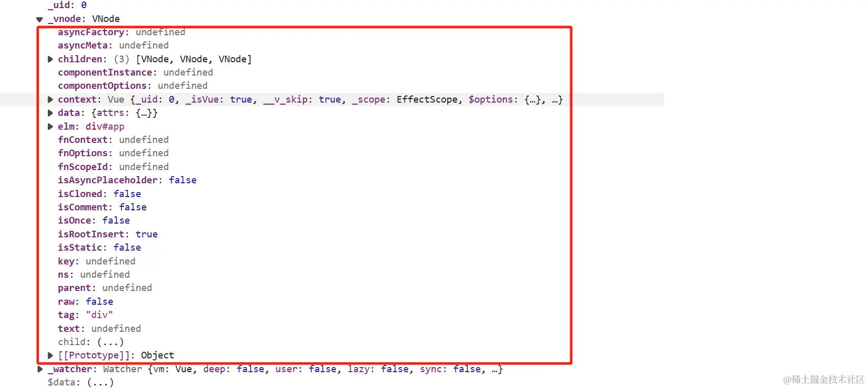Select the key: undefined row
This screenshot has width=868, height=388.
click(x=96, y=261)
